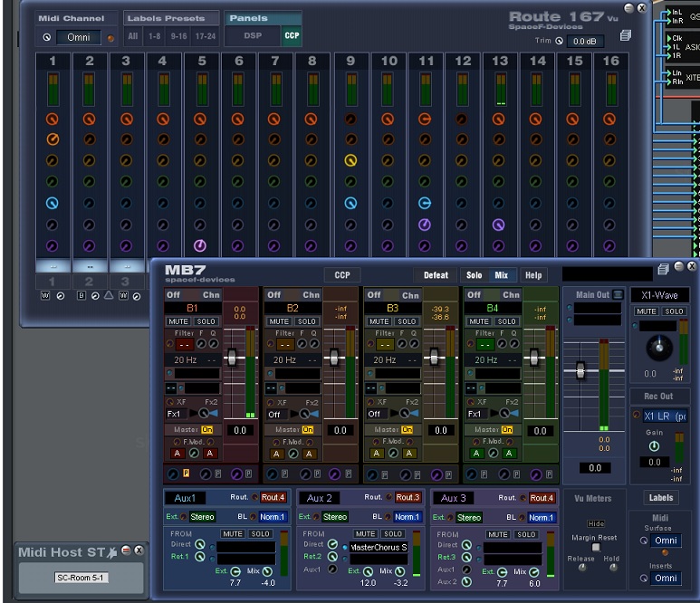The width and height of the screenshot is (700, 603).
Task: Click the Aux 3 Aux2 send knob
Action: (466, 581)
